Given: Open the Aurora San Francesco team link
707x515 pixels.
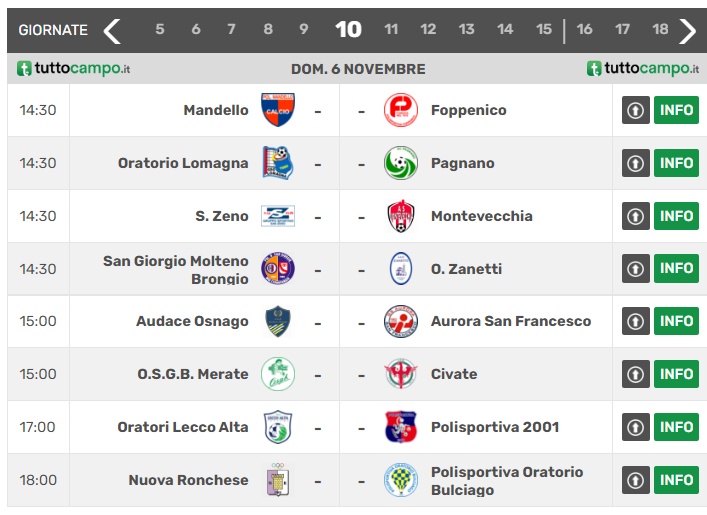Looking at the screenshot, I should [511, 321].
